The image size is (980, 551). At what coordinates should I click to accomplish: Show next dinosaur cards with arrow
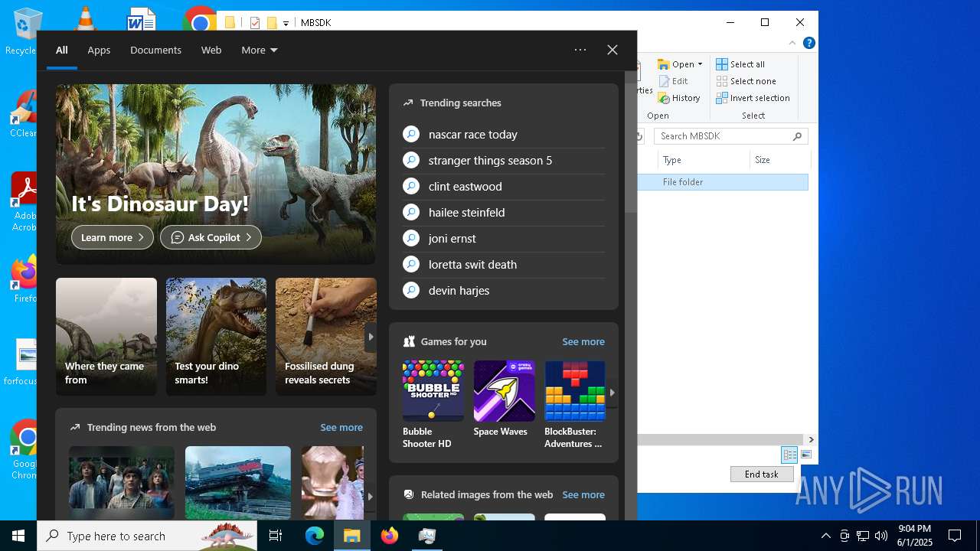point(371,337)
